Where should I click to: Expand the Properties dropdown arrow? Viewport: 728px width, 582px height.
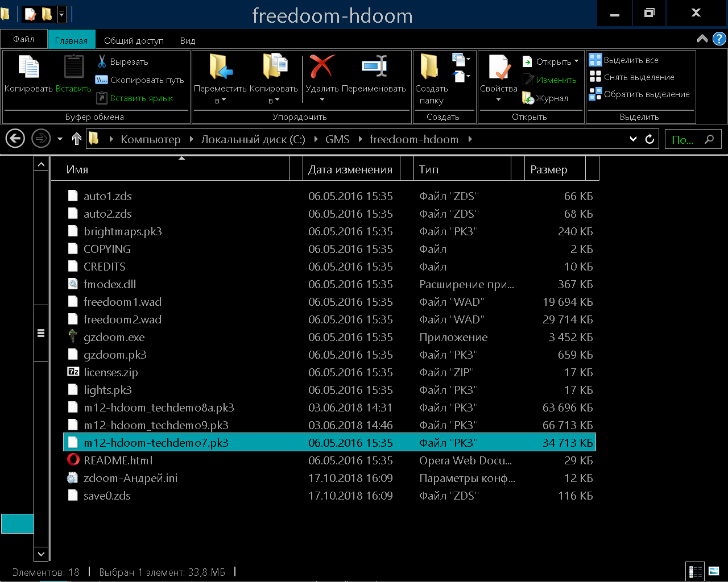499,100
